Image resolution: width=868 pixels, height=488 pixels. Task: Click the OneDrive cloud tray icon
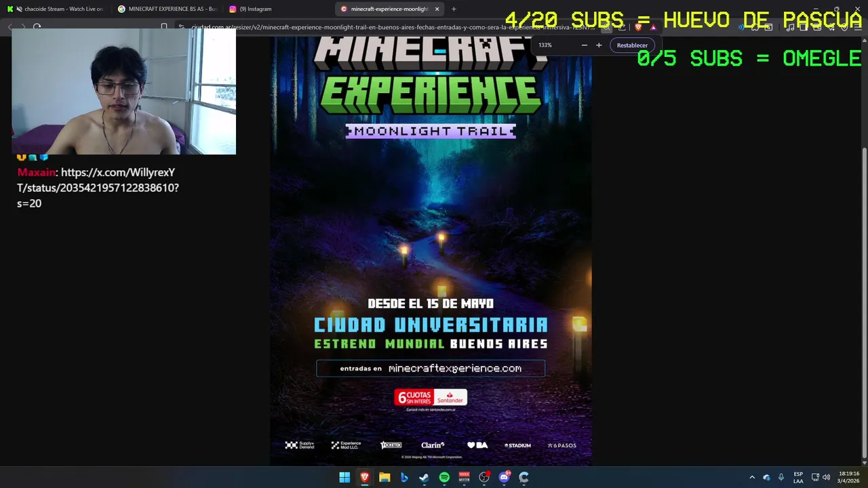pos(766,477)
